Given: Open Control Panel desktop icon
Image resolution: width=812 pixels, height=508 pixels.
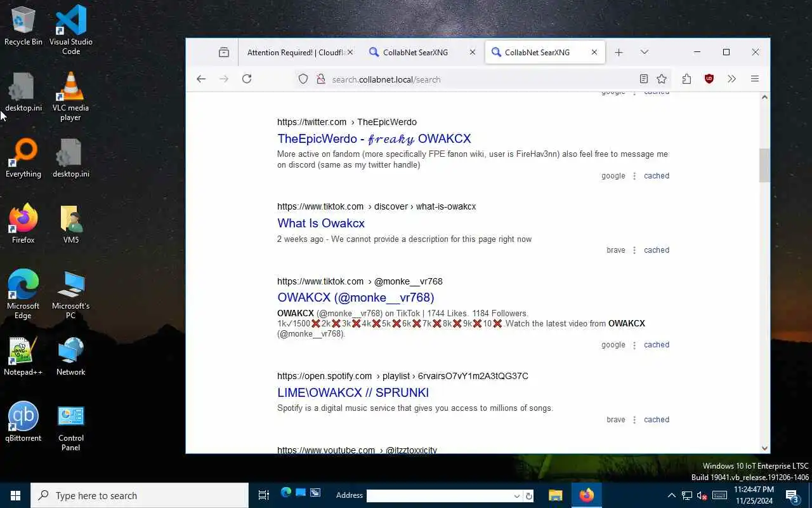Looking at the screenshot, I should click(x=70, y=427).
